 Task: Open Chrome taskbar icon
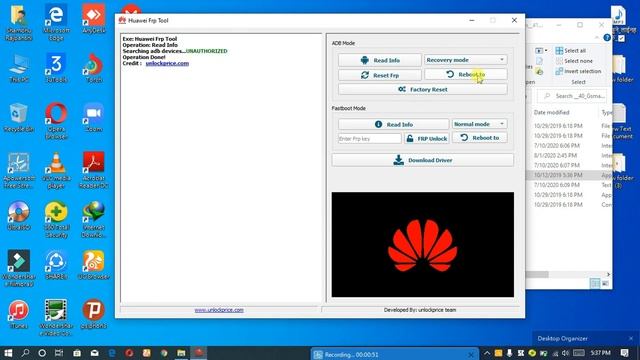pyautogui.click(x=164, y=353)
